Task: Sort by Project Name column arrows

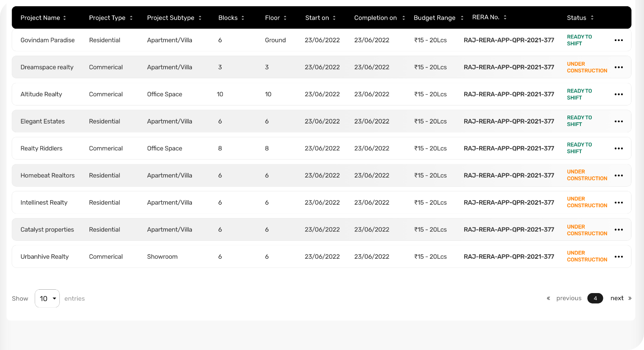Action: pos(64,18)
